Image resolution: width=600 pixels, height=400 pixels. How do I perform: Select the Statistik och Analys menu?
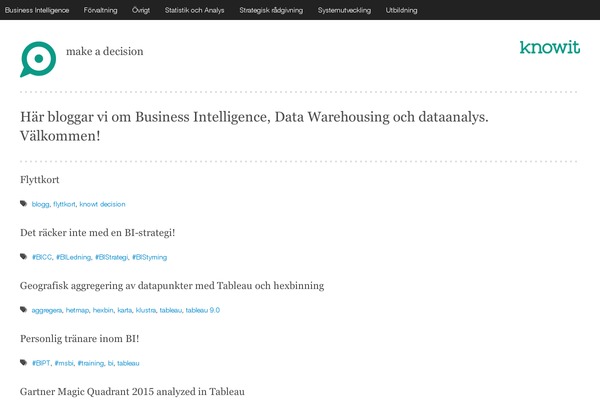(194, 10)
